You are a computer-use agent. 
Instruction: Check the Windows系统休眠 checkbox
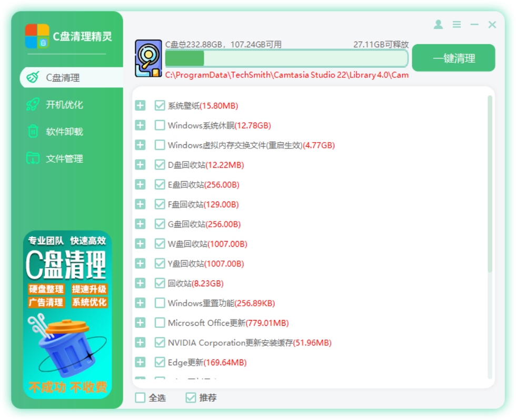160,125
